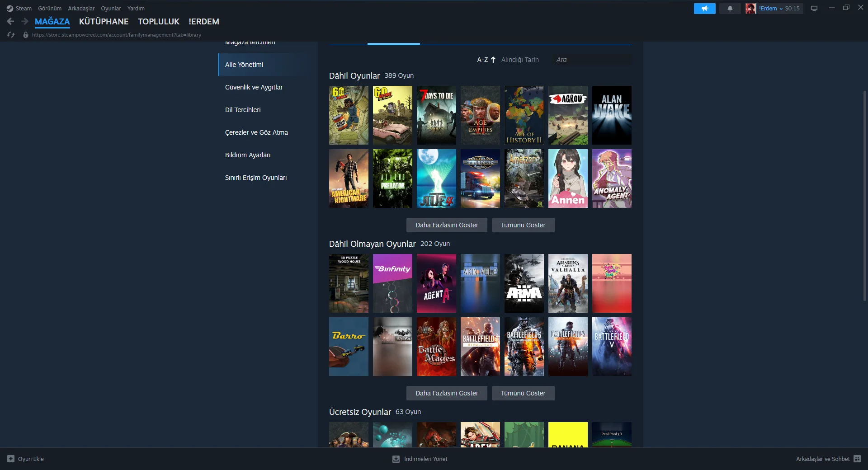
Task: Click the lock icon beside the URL
Action: (x=26, y=35)
